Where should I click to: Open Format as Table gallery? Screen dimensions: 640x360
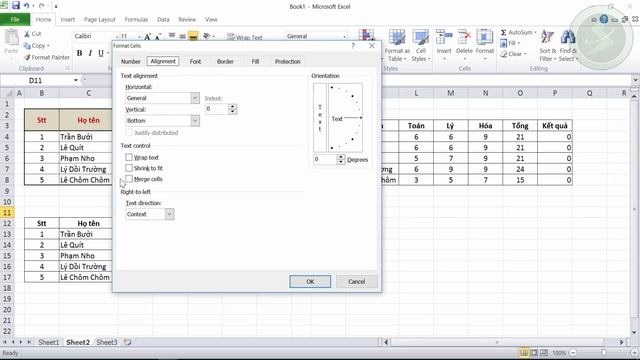(397, 46)
